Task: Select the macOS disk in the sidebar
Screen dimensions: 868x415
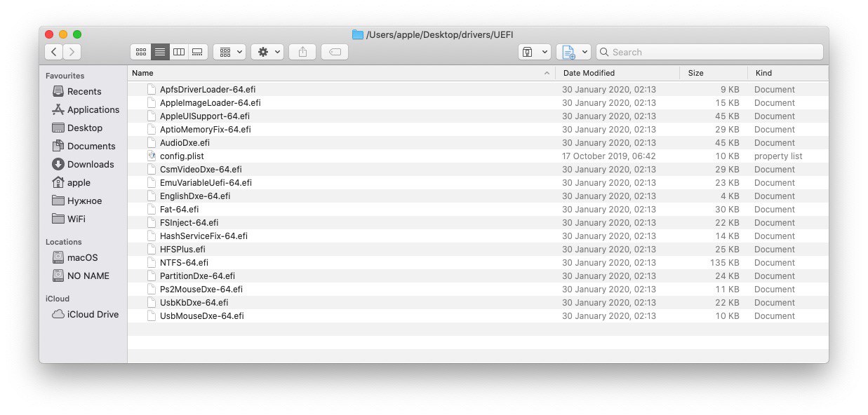Action: 75,257
